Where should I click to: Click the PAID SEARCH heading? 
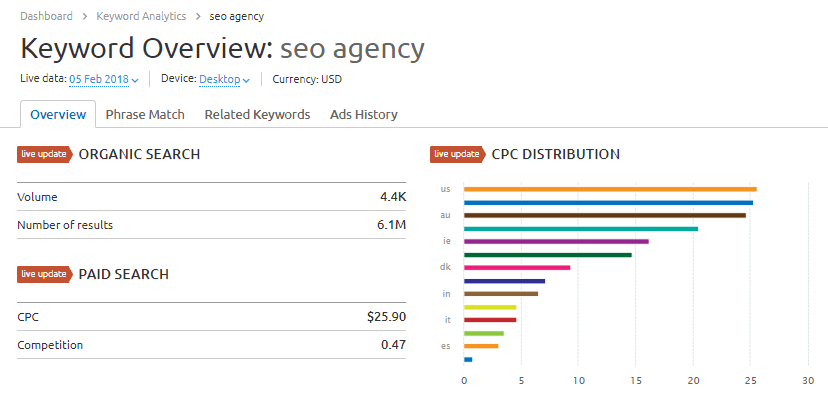click(124, 274)
